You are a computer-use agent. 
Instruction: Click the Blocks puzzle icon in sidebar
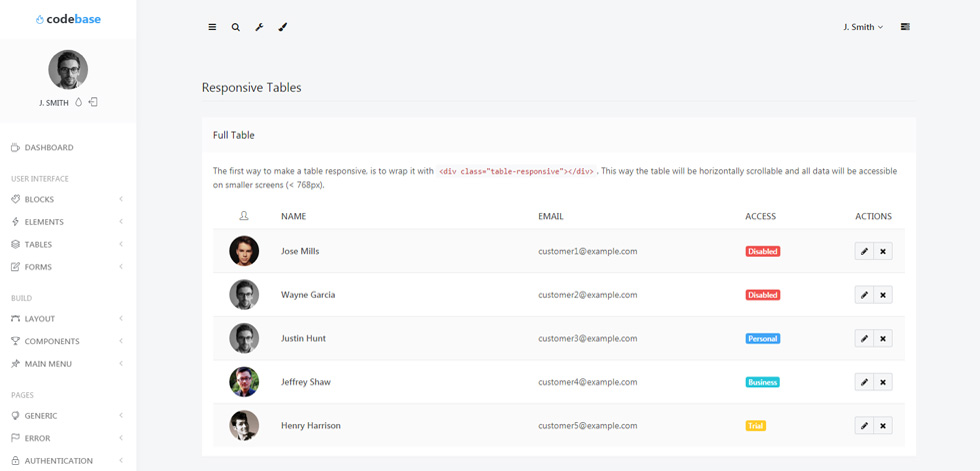point(16,200)
